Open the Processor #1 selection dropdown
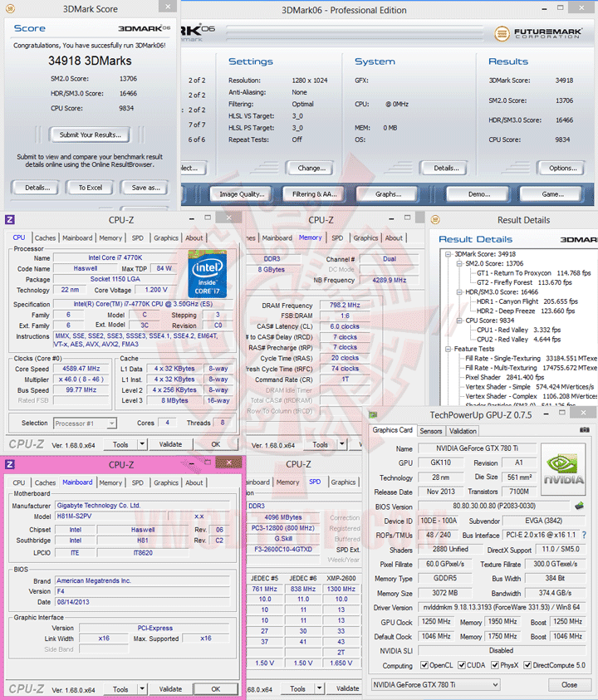The image size is (598, 700). click(85, 423)
